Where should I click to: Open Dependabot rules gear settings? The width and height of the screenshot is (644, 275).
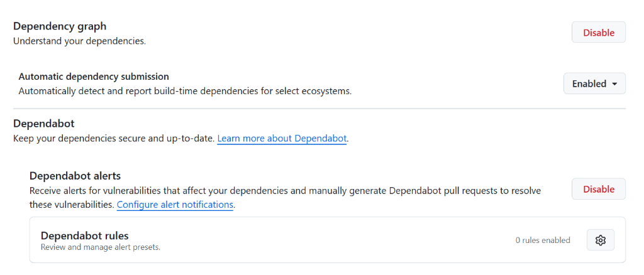click(601, 240)
